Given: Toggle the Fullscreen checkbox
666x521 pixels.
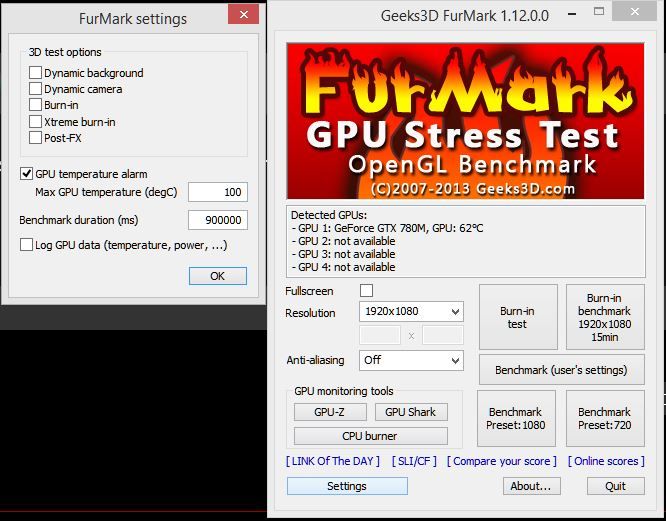Looking at the screenshot, I should [367, 291].
